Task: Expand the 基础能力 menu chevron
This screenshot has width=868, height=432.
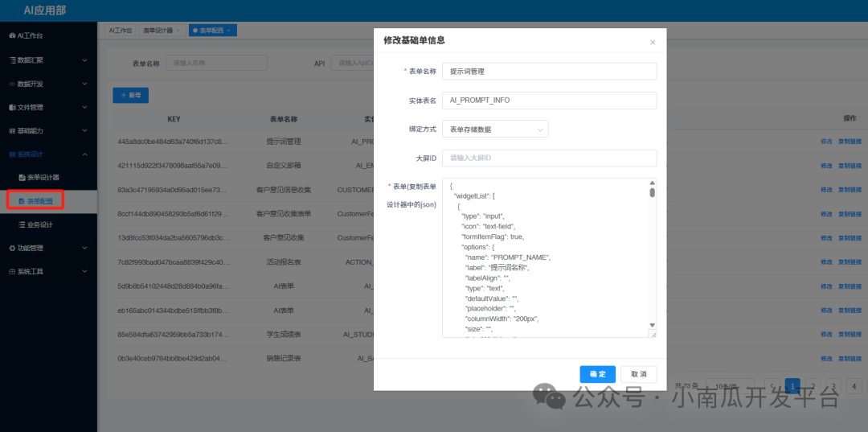Action: [x=84, y=131]
